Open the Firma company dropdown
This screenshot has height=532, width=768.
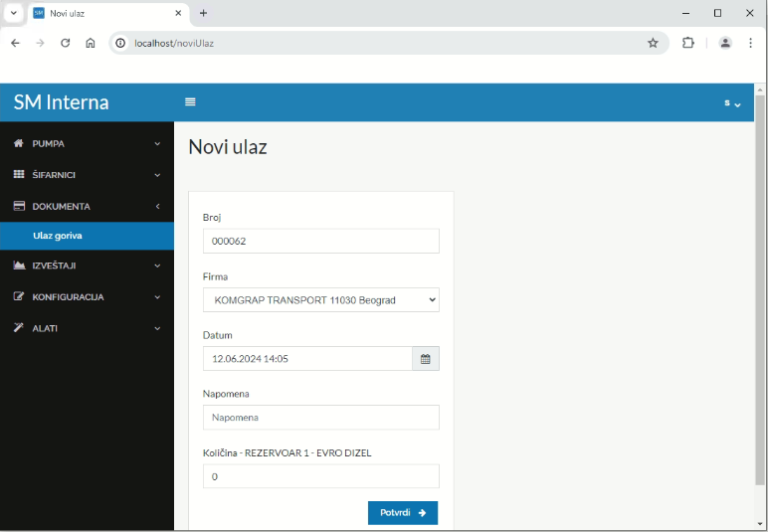pos(320,300)
